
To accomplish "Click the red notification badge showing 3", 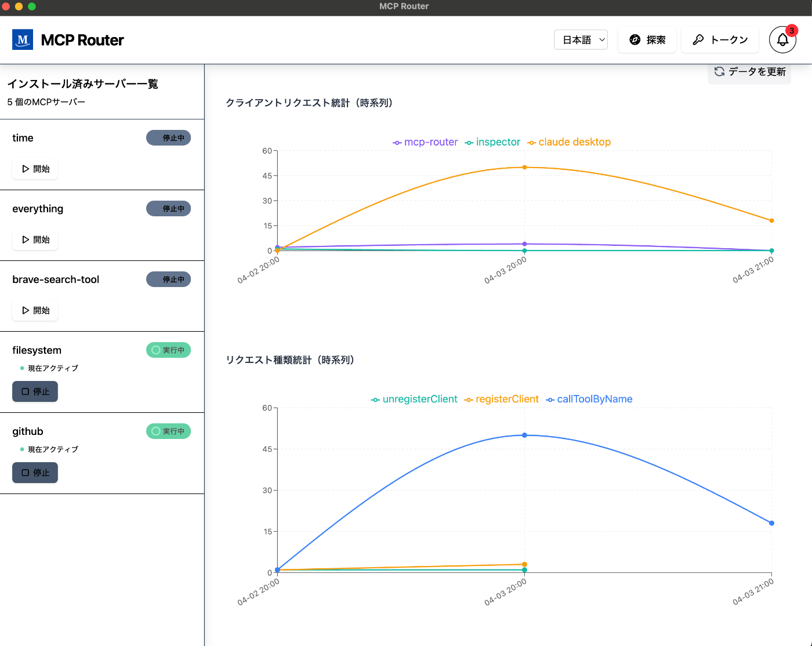I will 792,31.
